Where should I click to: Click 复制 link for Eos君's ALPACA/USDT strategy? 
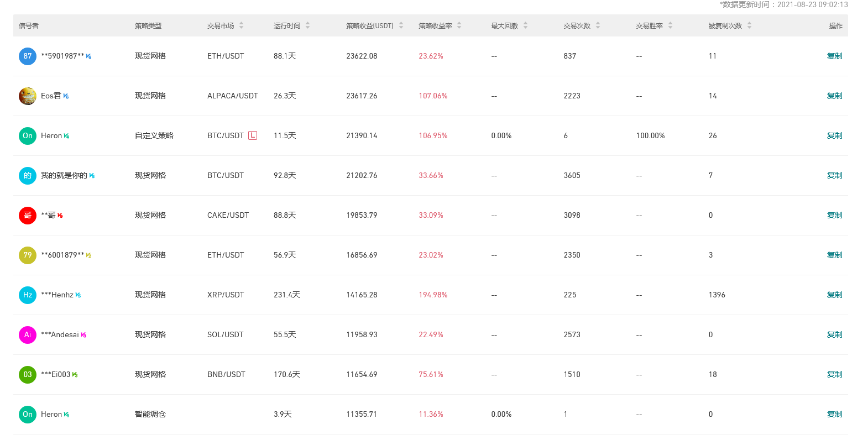click(834, 96)
